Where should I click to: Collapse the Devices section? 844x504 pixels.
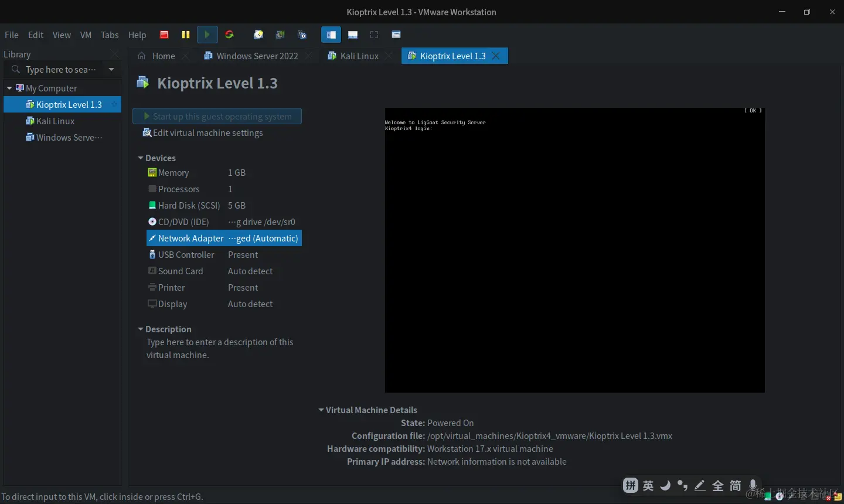click(141, 158)
